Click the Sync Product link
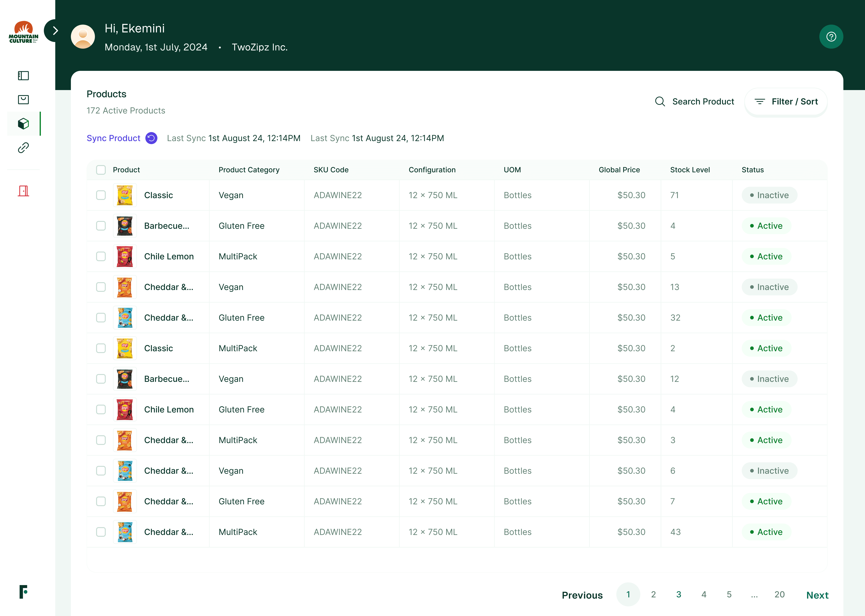865x616 pixels. pos(113,138)
